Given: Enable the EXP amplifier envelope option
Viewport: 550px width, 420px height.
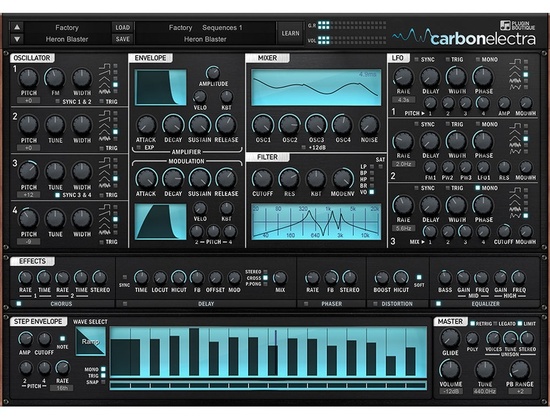Looking at the screenshot, I should pos(139,147).
